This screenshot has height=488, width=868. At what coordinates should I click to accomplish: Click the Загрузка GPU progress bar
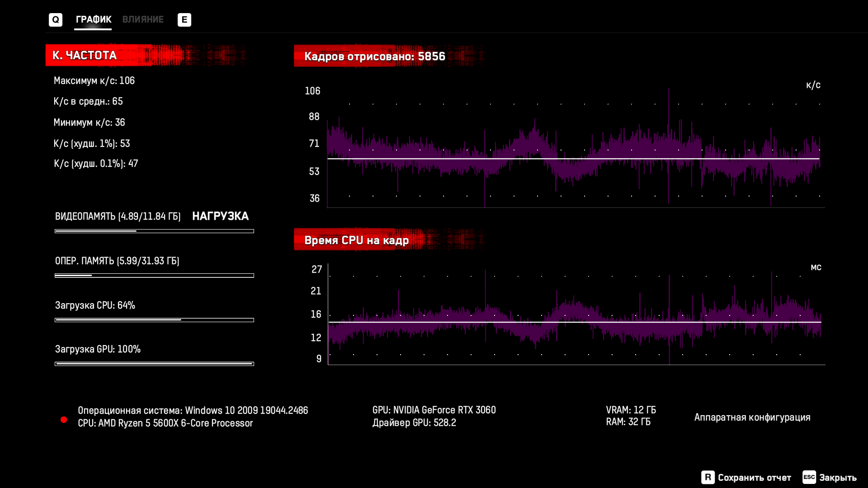pos(154,364)
